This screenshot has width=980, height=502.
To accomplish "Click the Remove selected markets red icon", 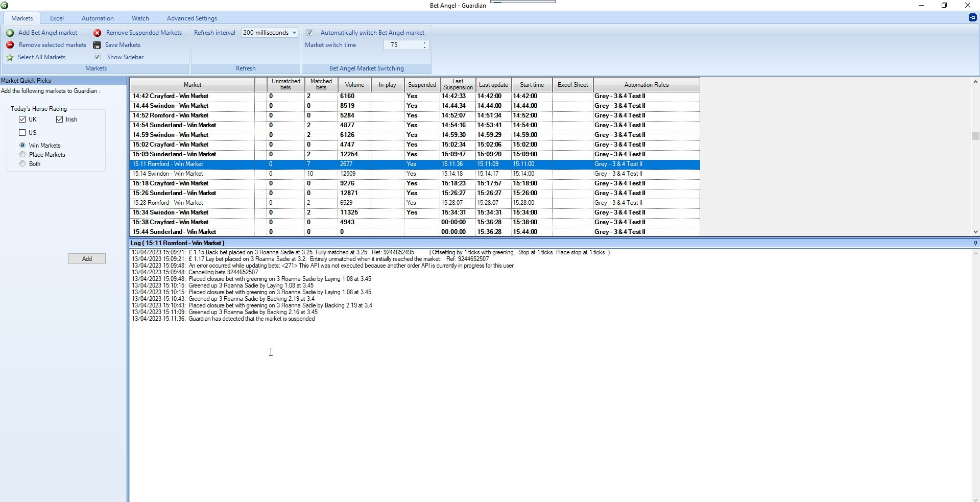I will click(10, 45).
